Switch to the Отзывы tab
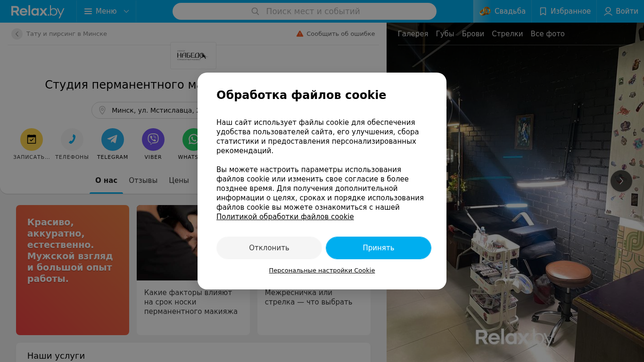The height and width of the screenshot is (362, 644). pos(143,181)
